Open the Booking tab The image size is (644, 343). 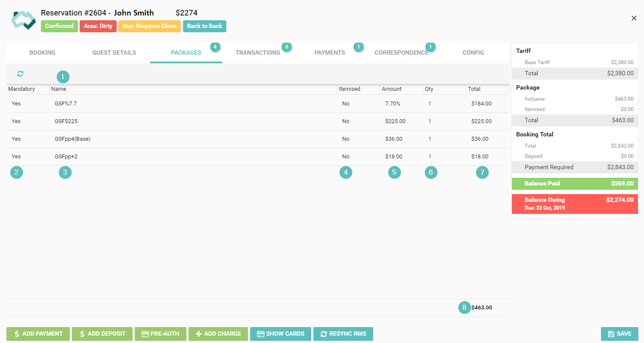coord(42,53)
